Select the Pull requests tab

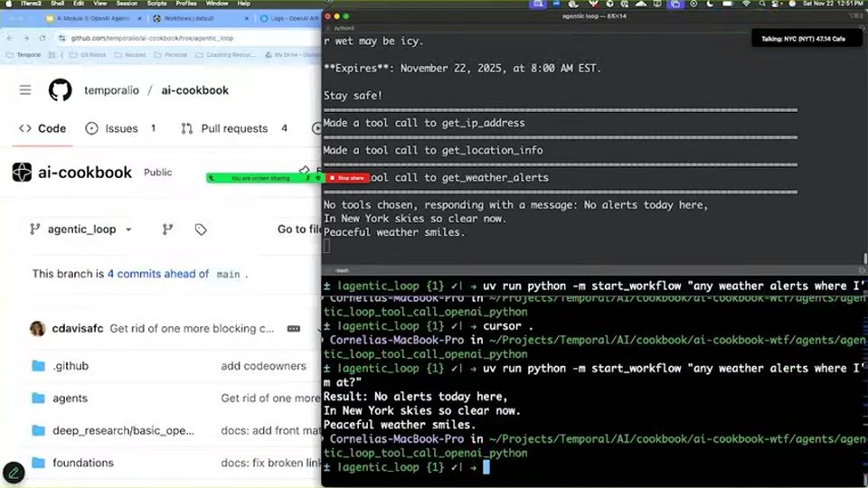(233, 128)
